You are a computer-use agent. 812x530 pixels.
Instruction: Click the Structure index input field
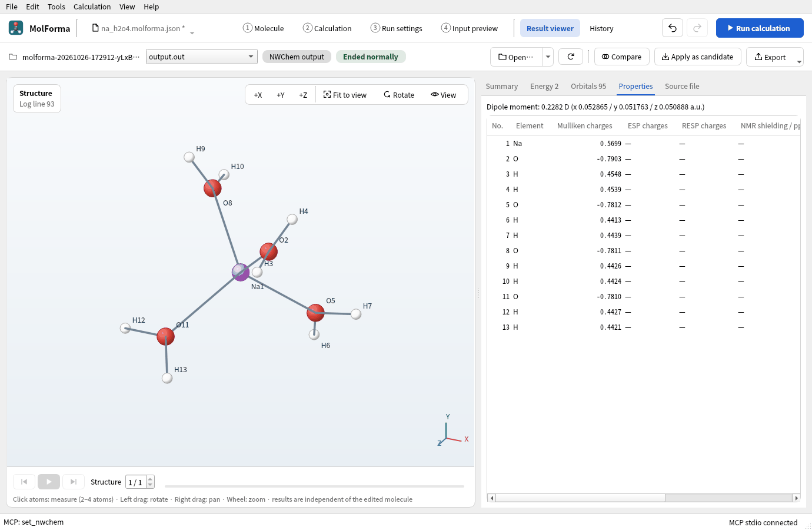click(x=136, y=482)
